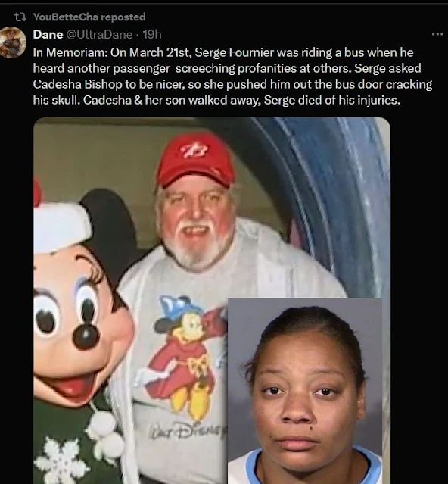Click the tweet text starting 'In Memoriam'

pyautogui.click(x=232, y=77)
